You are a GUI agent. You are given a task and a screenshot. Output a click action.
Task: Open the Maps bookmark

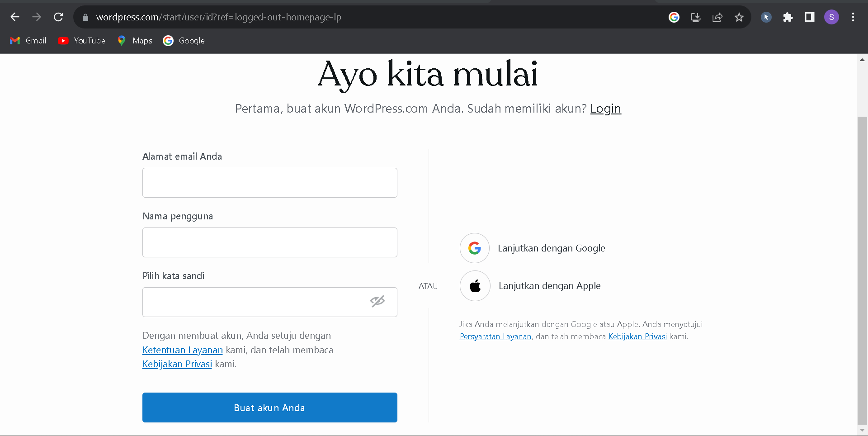(135, 41)
